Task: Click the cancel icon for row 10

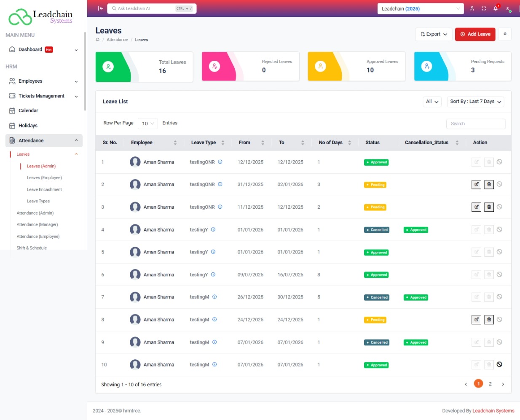Action: (x=499, y=365)
